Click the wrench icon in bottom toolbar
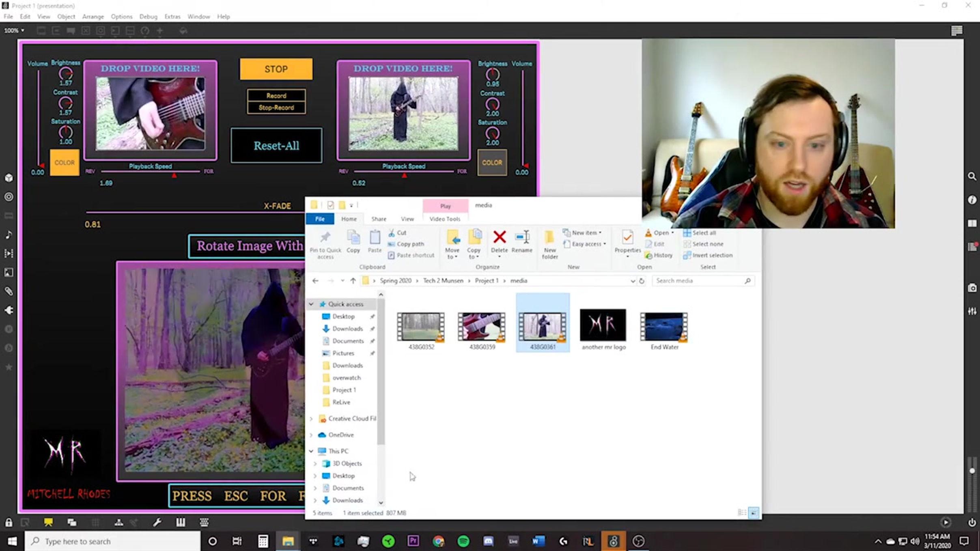Image resolution: width=980 pixels, height=551 pixels. (x=157, y=523)
